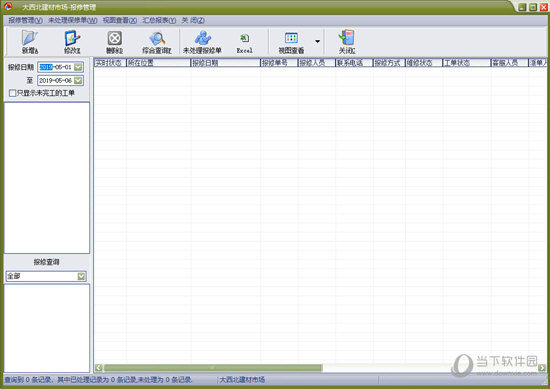
Task: Open 综合查询 magnifier search tool
Action: 157,38
